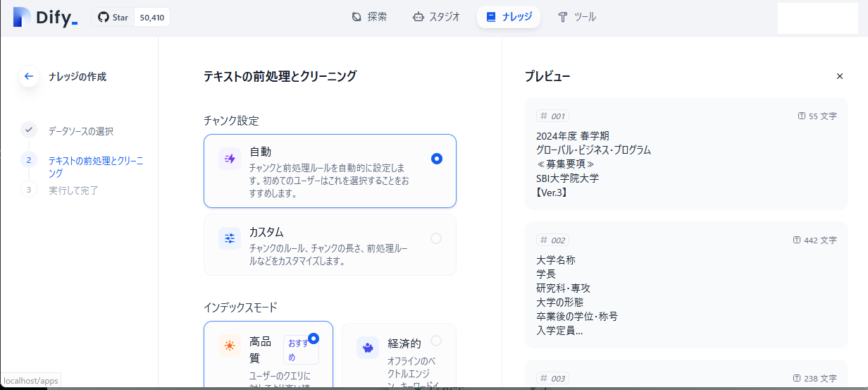Click the # 002 chunk tag
This screenshot has width=868, height=390.
pyautogui.click(x=552, y=240)
